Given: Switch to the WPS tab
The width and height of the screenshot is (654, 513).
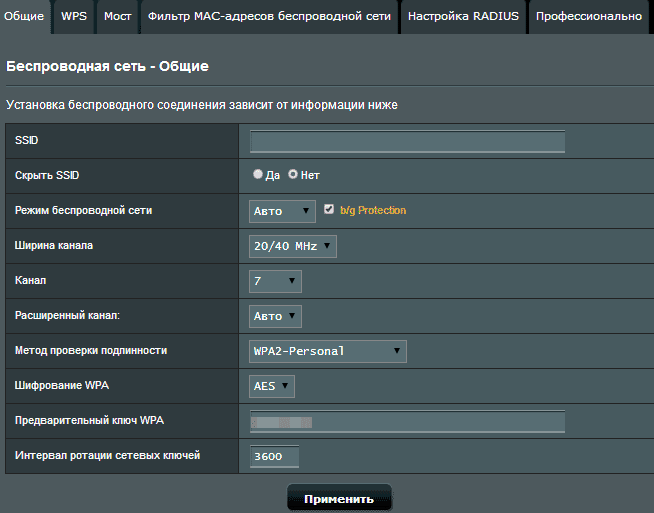Looking at the screenshot, I should click(74, 17).
